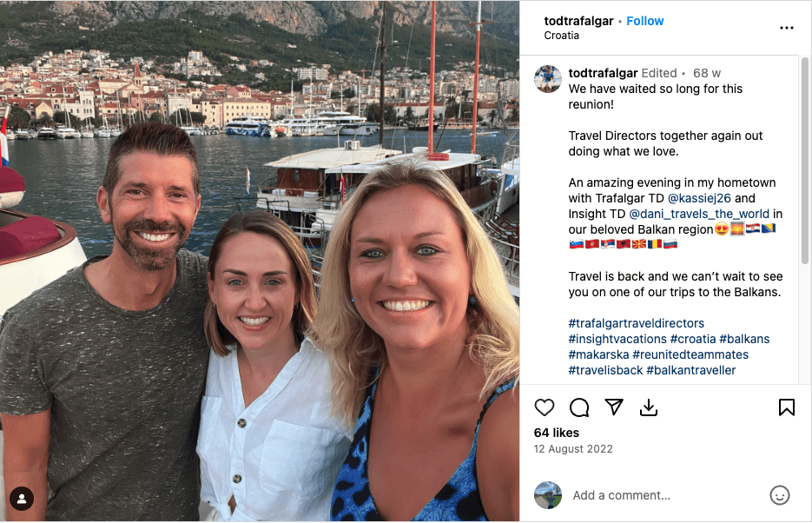Open the Croatia location link
Screen dimensions: 812x523
[561, 36]
